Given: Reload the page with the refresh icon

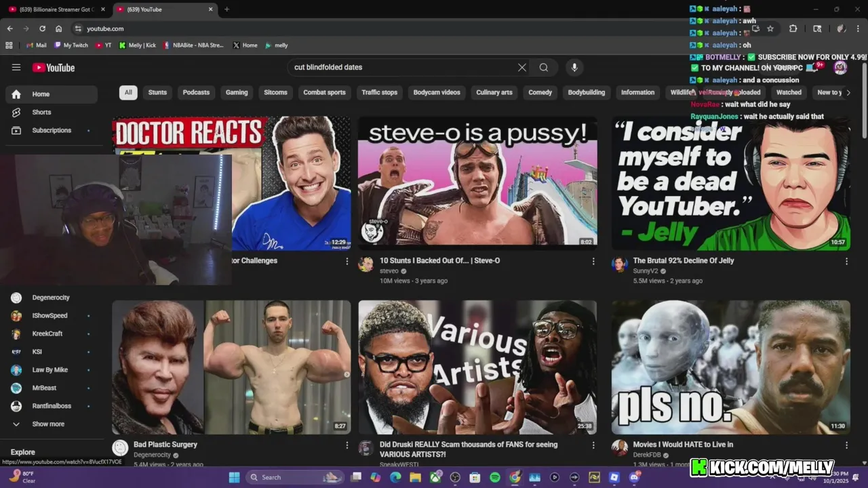Looking at the screenshot, I should pos(42,28).
